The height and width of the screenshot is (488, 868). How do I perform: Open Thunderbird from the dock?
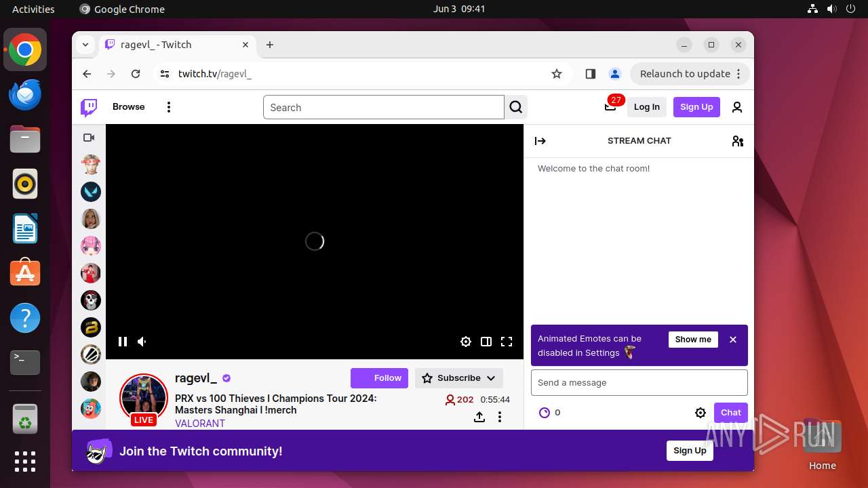(25, 95)
